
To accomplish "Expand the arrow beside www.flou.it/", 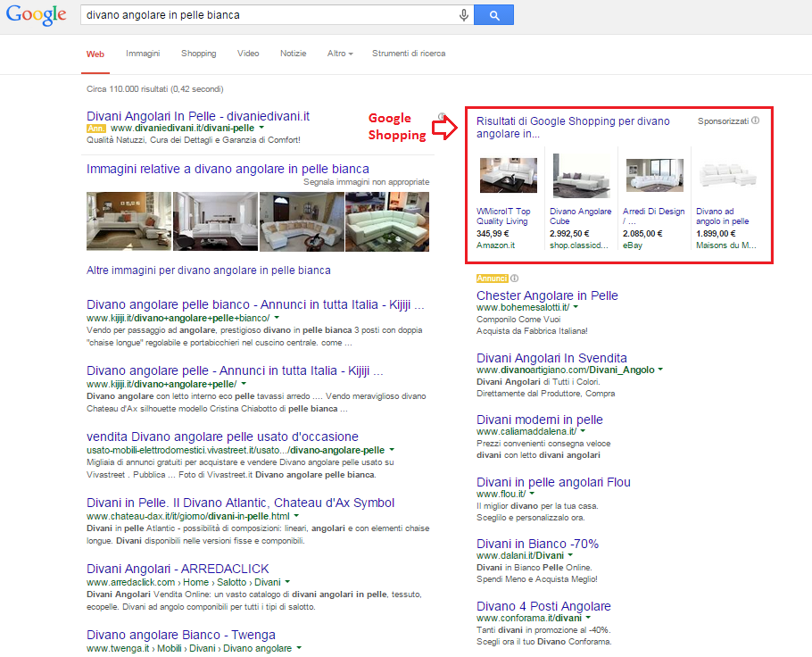I will click(x=532, y=494).
